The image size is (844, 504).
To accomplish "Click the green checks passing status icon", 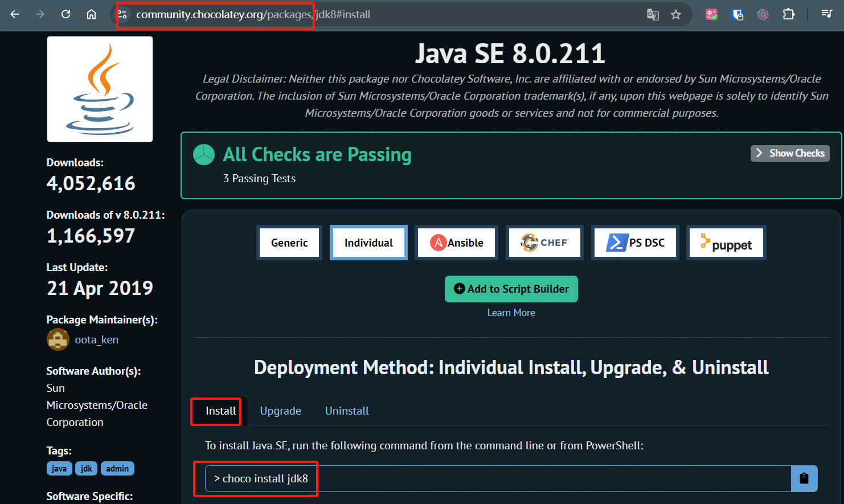I will 204,154.
